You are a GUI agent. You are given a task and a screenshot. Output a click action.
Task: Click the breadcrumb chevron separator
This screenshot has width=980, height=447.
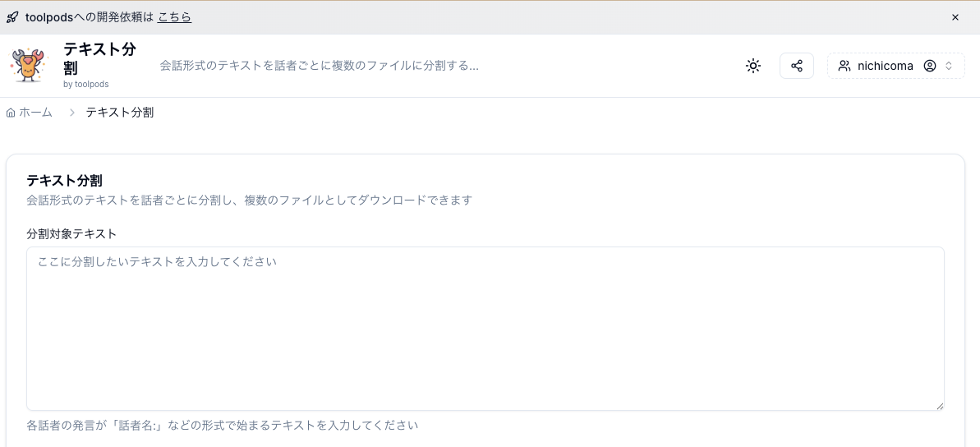72,113
